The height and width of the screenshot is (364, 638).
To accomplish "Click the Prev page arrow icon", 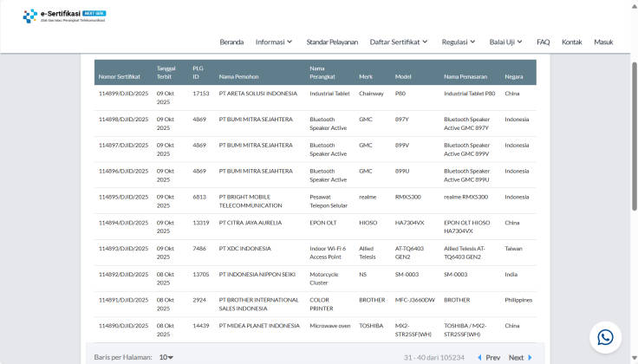I will tap(478, 357).
